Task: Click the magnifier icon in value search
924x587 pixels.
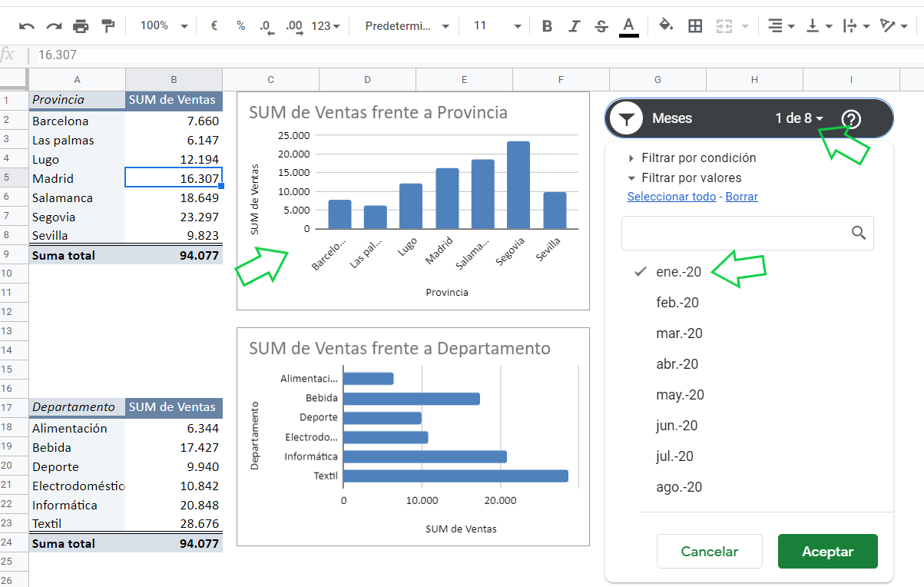Action: pyautogui.click(x=859, y=233)
